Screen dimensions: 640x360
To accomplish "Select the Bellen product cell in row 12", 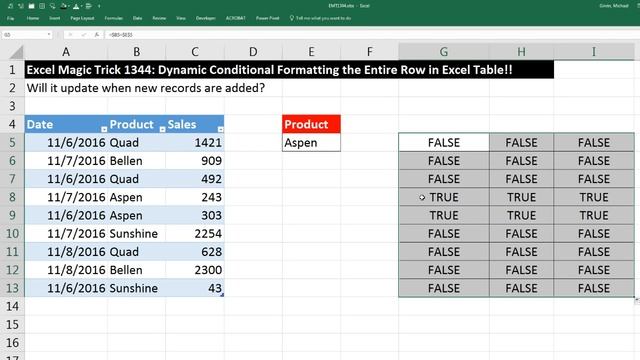I will click(x=136, y=270).
